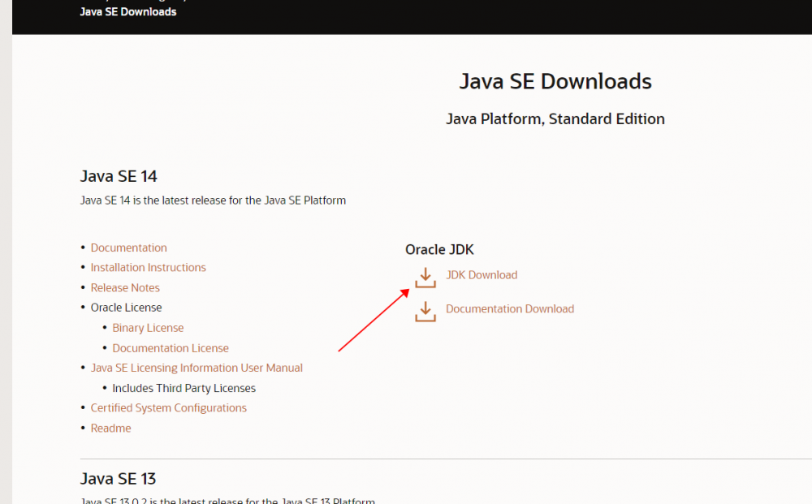Click the Java Platform, Standard Edition subtitle
Viewport: 812px width, 504px height.
555,119
